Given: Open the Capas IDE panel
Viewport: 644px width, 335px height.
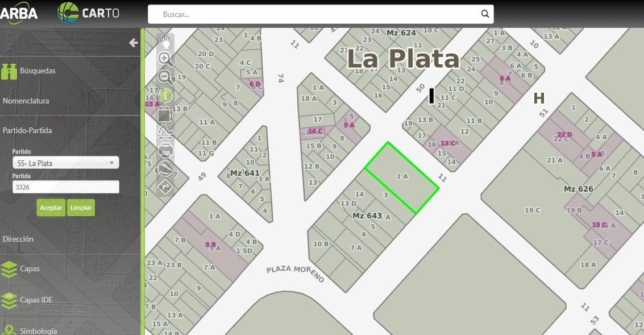Looking at the screenshot, I should [x=35, y=300].
